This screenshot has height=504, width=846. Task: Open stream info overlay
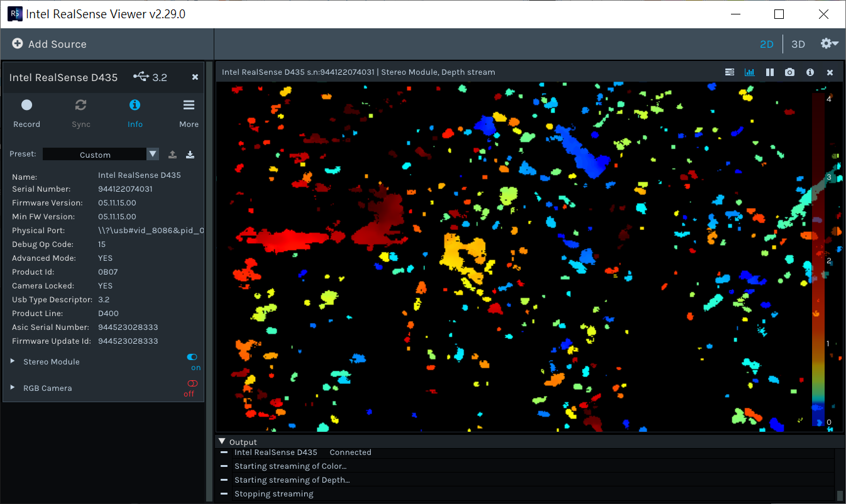[810, 72]
